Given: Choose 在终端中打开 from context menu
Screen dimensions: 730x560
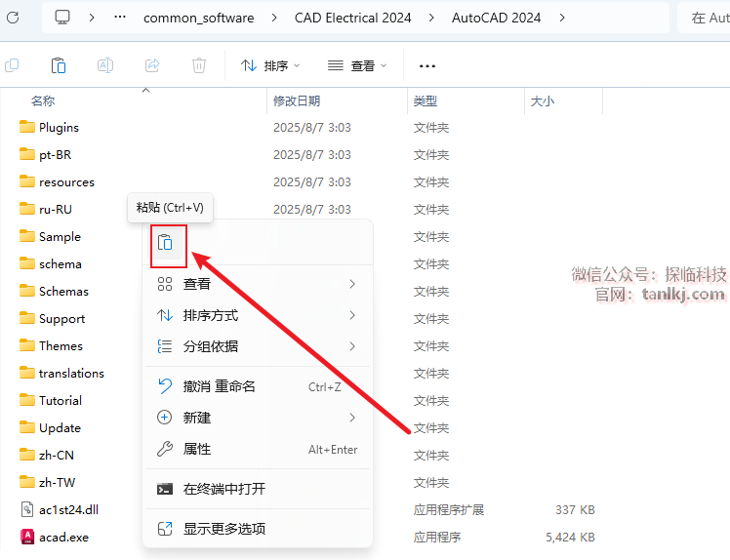Looking at the screenshot, I should tap(224, 489).
